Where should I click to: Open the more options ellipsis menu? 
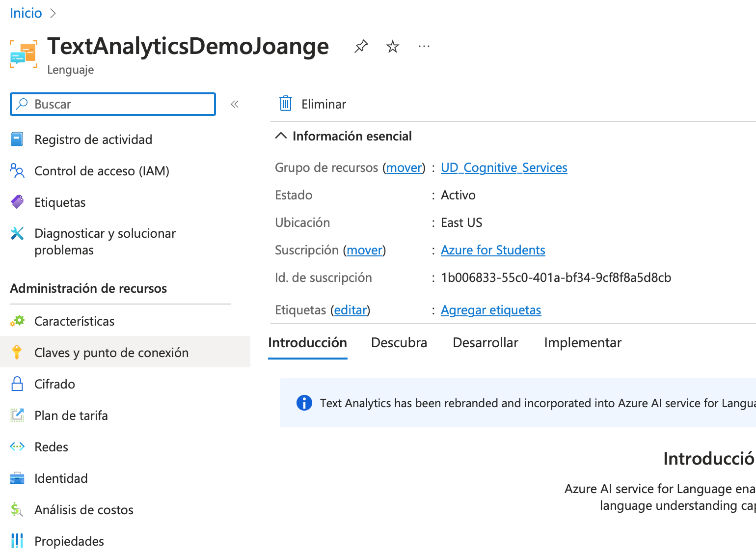tap(424, 47)
